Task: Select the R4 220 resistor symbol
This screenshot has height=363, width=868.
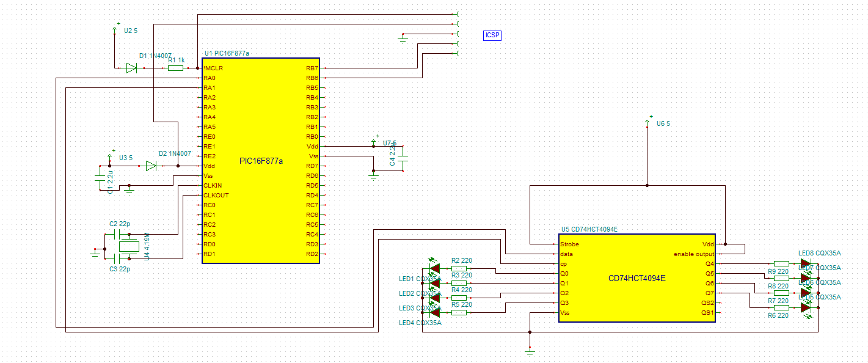Action: click(x=459, y=298)
